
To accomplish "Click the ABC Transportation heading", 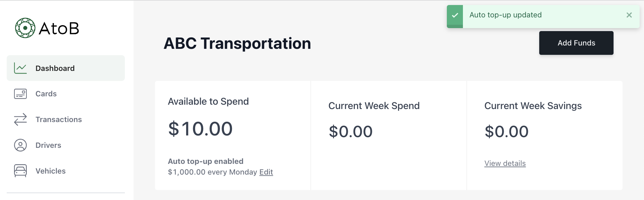I will [x=237, y=43].
